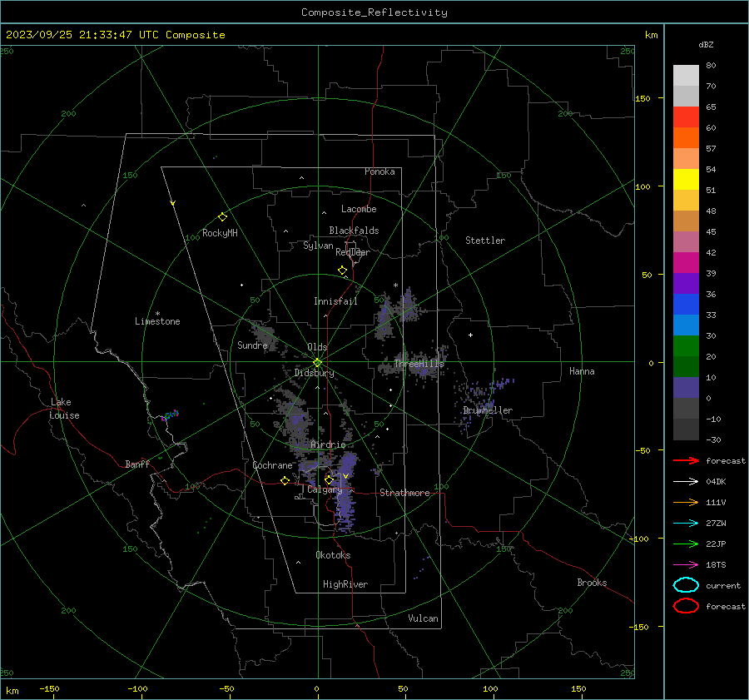
Task: Click the Strathmore city label
Action: 404,493
